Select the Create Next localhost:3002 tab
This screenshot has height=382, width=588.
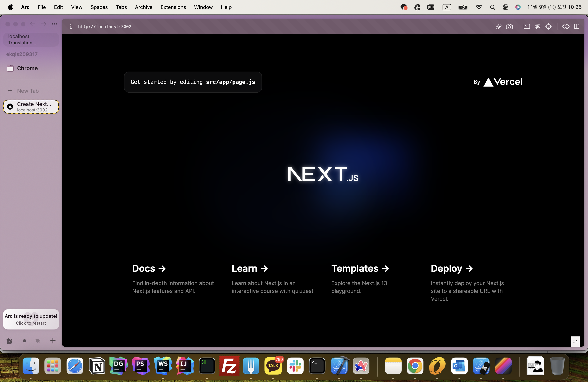pos(31,107)
